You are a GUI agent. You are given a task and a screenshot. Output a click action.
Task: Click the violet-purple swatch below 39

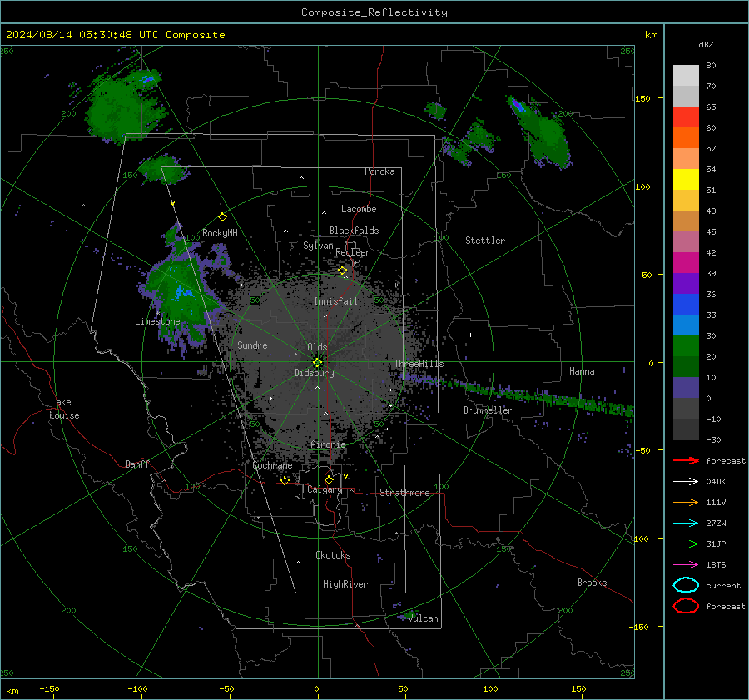click(x=686, y=283)
